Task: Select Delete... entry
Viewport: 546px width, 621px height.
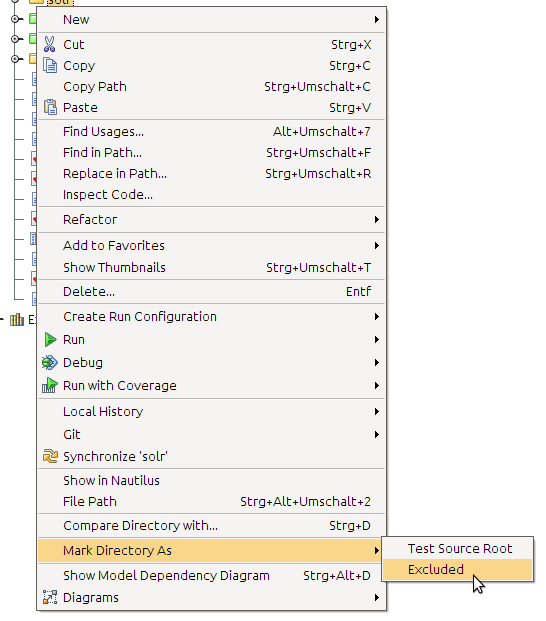Action: click(x=211, y=291)
